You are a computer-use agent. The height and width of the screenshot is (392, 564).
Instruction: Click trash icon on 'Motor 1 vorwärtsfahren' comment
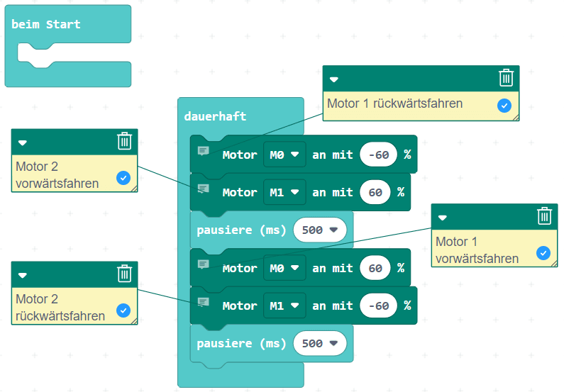[544, 215]
